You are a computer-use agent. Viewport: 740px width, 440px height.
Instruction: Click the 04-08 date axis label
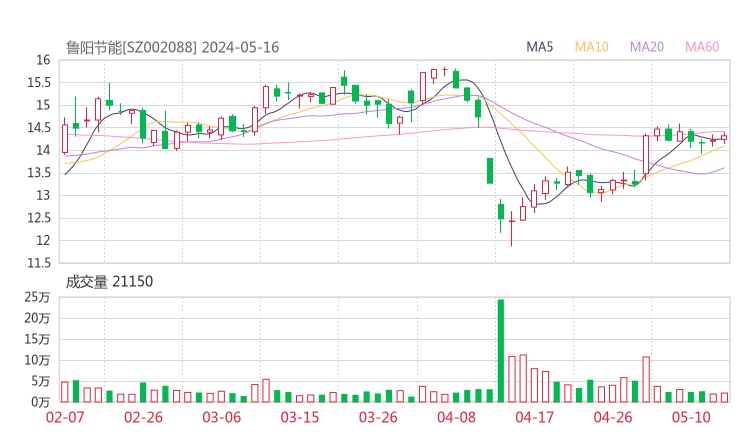pyautogui.click(x=456, y=417)
